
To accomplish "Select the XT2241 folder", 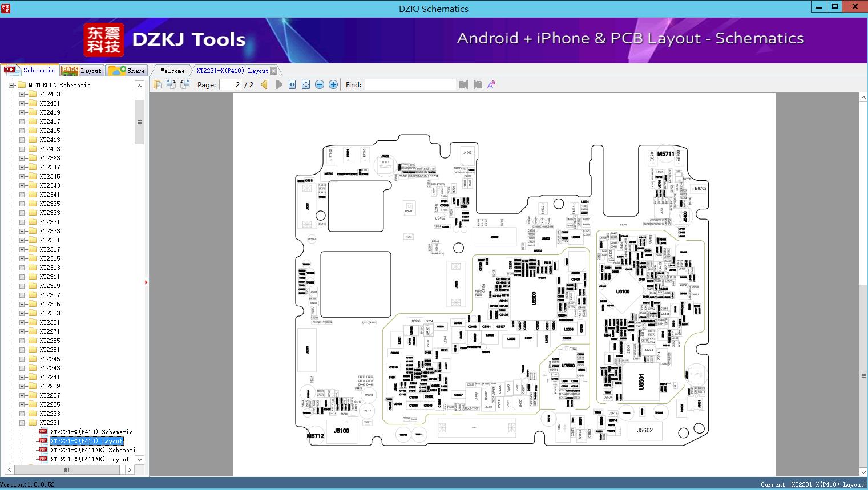I will tap(50, 377).
